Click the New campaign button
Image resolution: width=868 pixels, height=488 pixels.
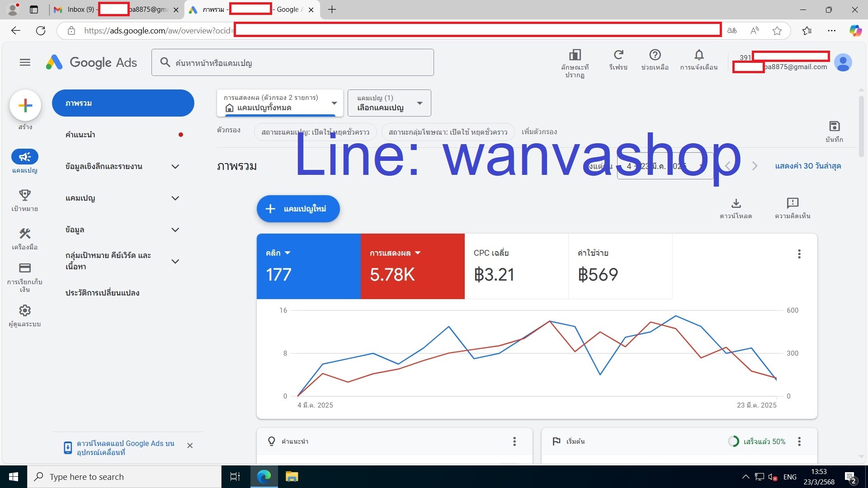coord(298,209)
